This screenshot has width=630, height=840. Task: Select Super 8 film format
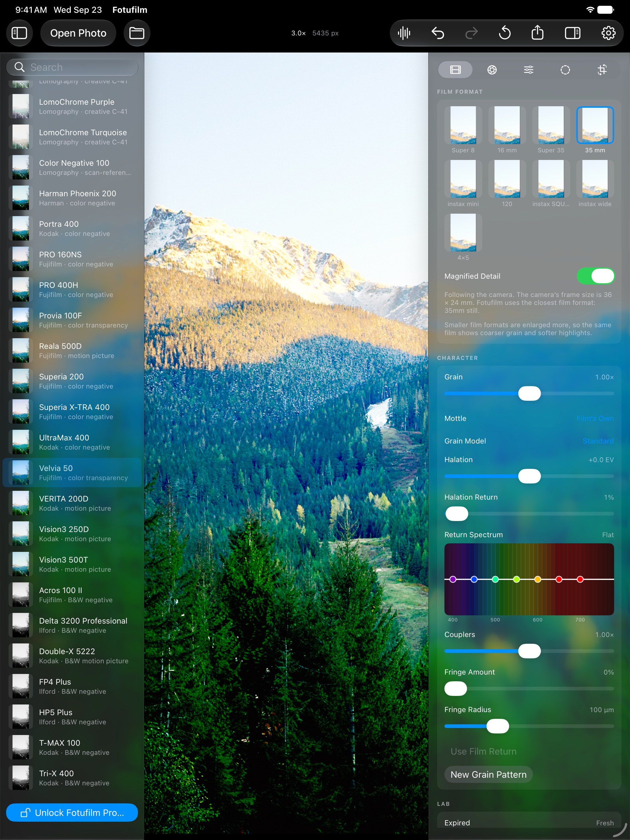pyautogui.click(x=463, y=130)
